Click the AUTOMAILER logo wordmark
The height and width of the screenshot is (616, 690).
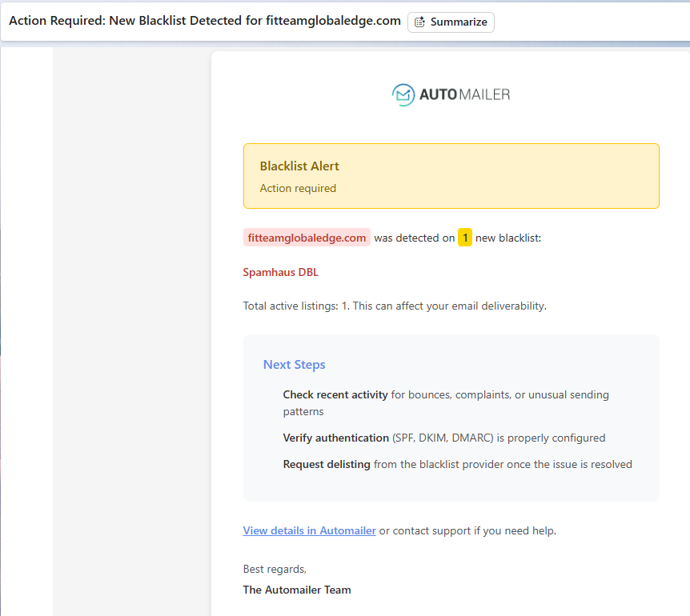tap(464, 94)
